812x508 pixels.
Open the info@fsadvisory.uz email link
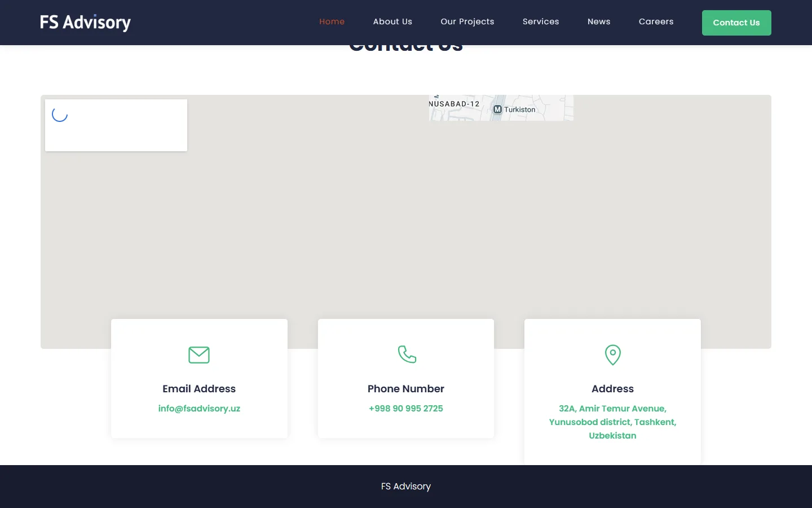(x=199, y=408)
